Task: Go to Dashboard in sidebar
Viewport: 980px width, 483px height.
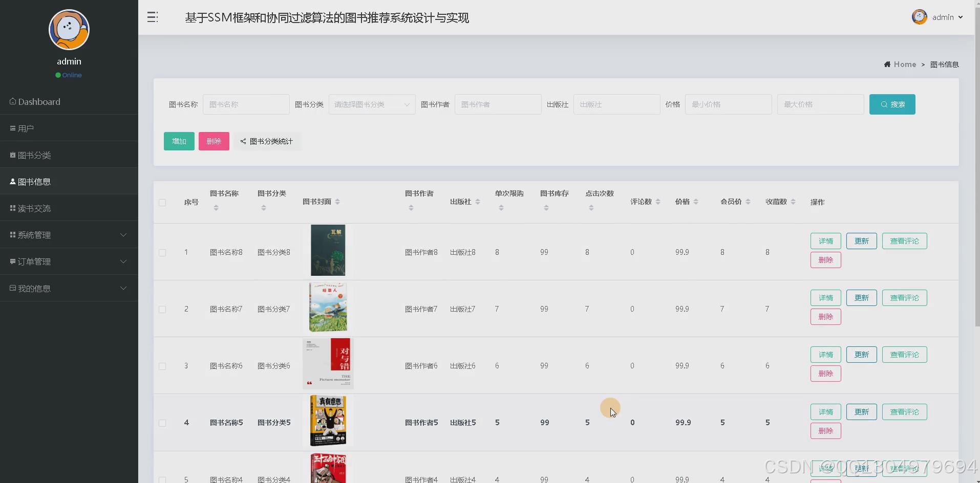Action: pos(69,101)
